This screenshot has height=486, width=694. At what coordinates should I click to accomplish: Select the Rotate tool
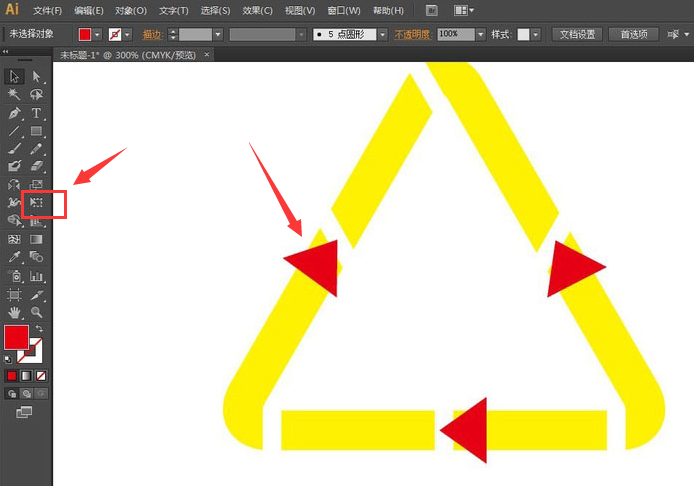(14, 184)
